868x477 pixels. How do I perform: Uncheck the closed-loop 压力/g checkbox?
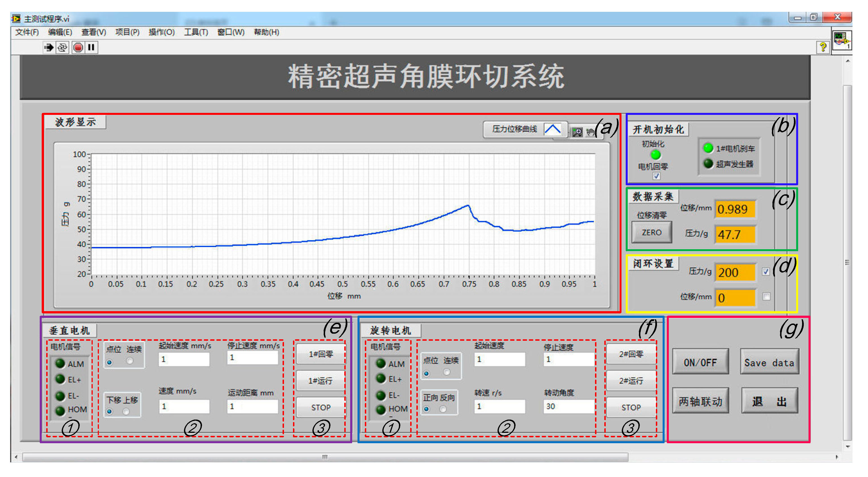click(766, 271)
